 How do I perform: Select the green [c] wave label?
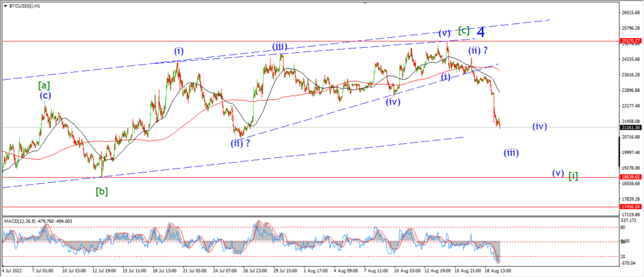point(464,30)
